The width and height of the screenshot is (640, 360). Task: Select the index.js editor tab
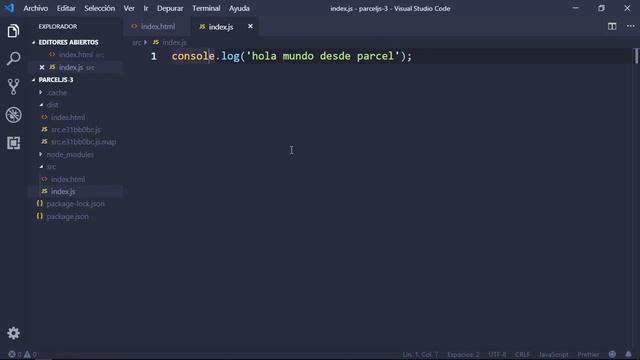220,27
